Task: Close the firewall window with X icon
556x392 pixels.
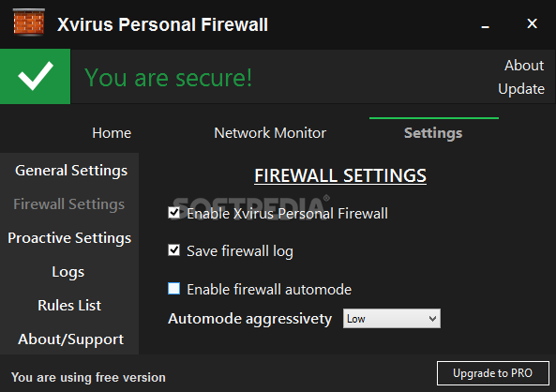Action: 532,23
